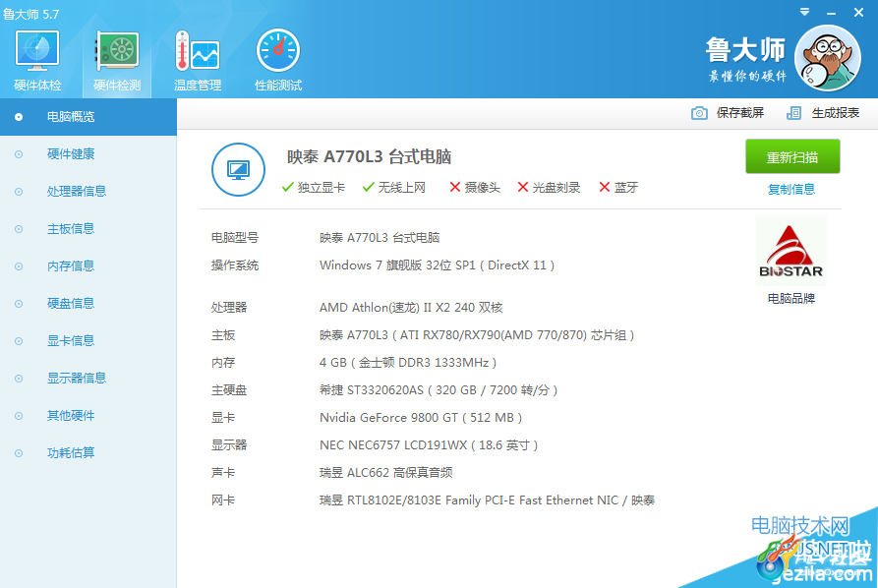Image resolution: width=878 pixels, height=588 pixels.
Task: Click the Lu Dashi mascot avatar
Action: pos(828,58)
